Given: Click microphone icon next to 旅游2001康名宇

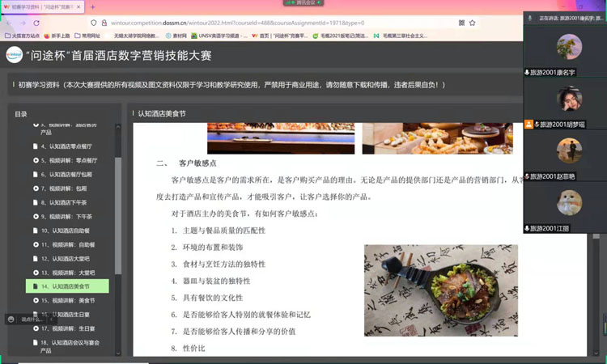Looking at the screenshot, I should tap(527, 72).
